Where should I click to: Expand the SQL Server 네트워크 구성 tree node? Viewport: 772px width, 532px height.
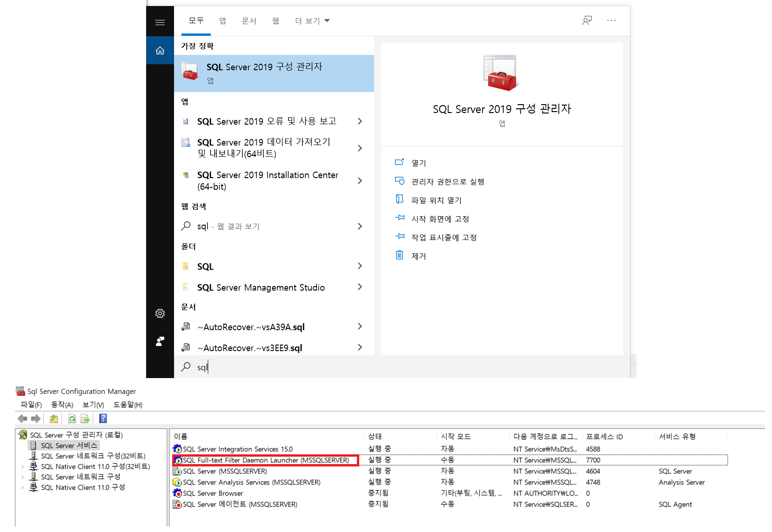pos(22,477)
